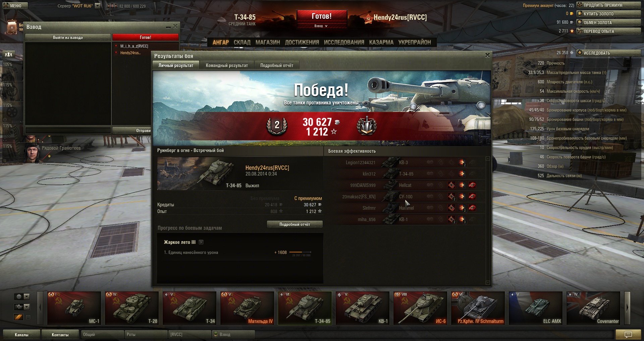Viewport: 644px width, 341px height.
Task: Open the nation filter dropdown
Action: click(22, 296)
